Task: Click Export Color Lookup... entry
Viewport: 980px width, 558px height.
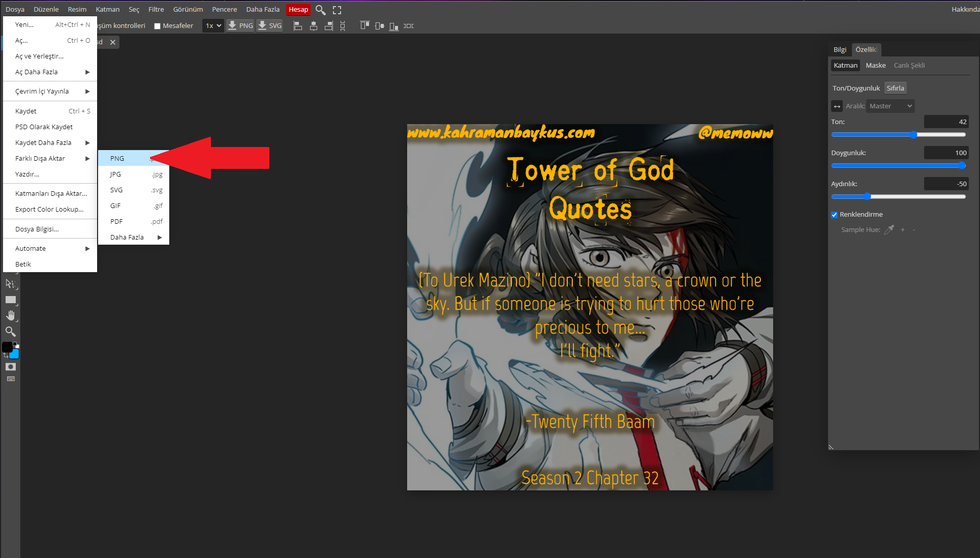Action: 50,210
